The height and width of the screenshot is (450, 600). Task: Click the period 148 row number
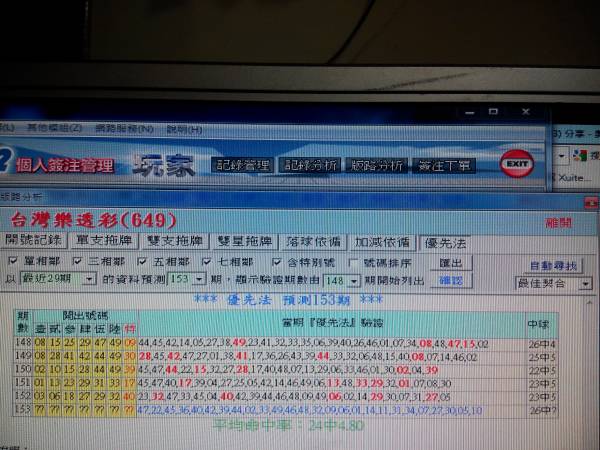23,341
